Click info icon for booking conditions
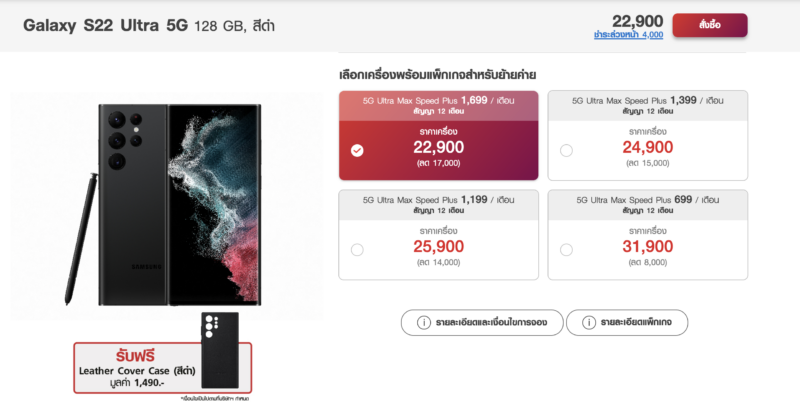 pos(423,323)
